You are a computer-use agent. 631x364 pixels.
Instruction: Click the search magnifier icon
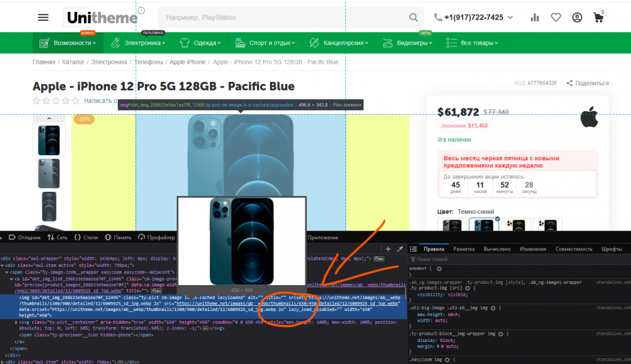[x=414, y=17]
